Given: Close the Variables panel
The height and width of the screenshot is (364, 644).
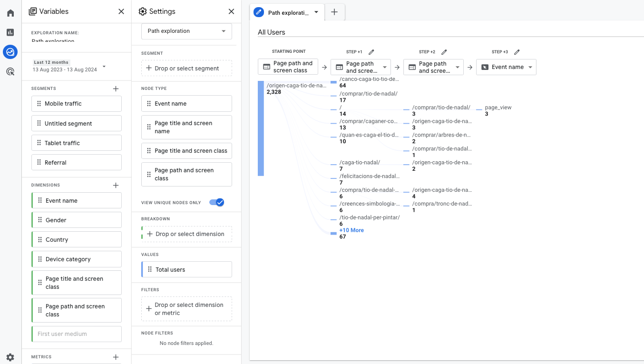Looking at the screenshot, I should (121, 11).
